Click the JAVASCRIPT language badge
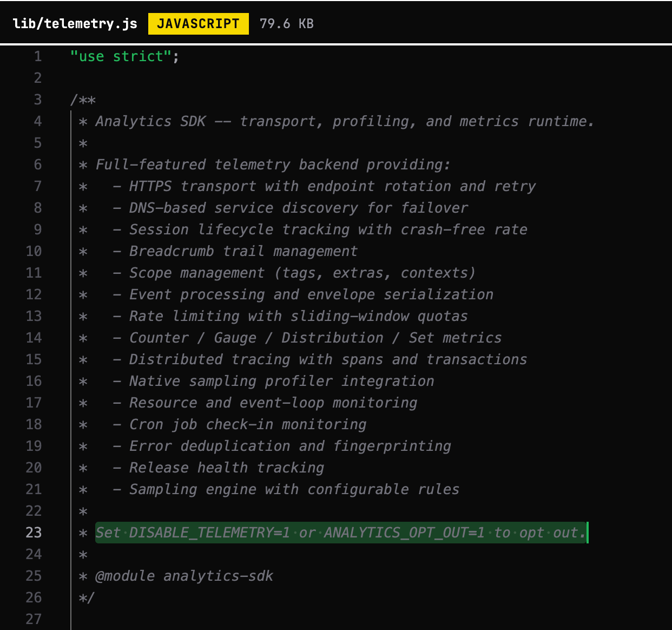672x630 pixels. coord(198,24)
